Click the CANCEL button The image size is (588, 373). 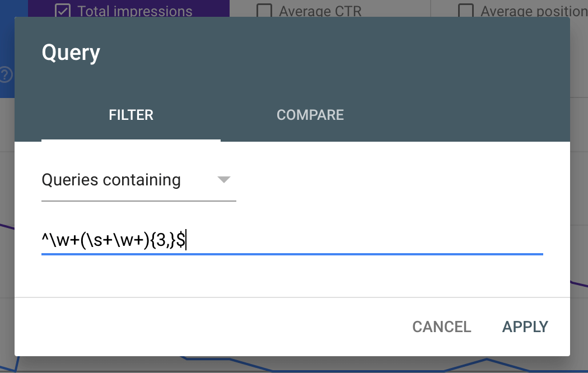[x=442, y=327]
